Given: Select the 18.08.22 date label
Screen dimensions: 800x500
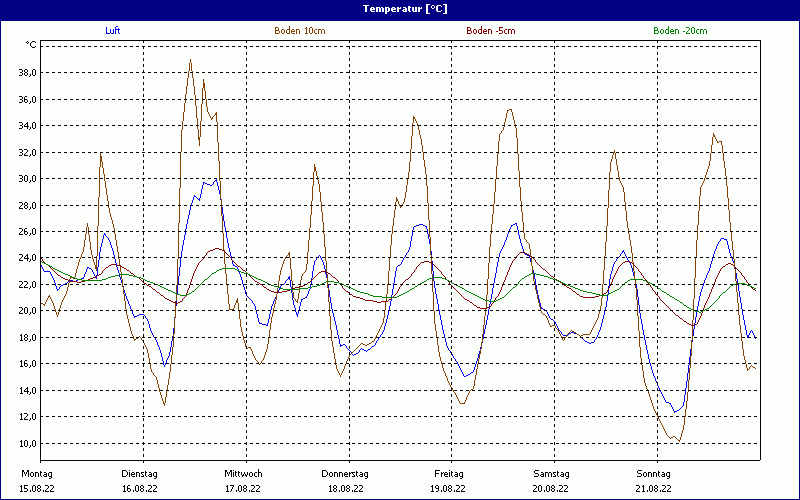Looking at the screenshot, I should point(346,489).
